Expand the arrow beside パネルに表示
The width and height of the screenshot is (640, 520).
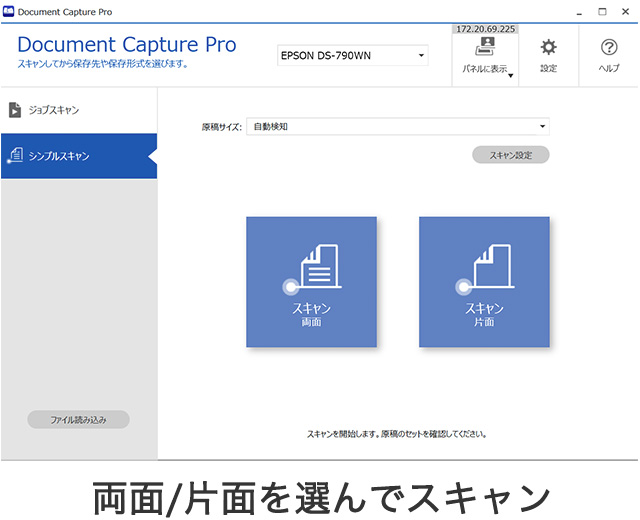tap(511, 75)
